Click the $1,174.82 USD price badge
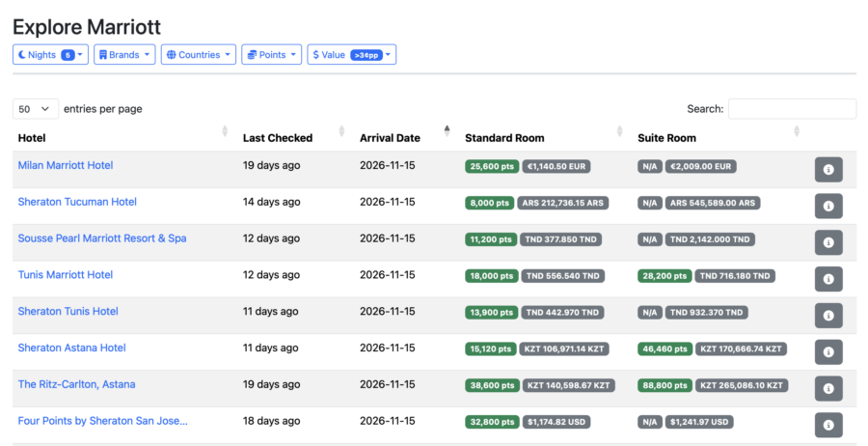This screenshot has width=868, height=446. [x=556, y=422]
